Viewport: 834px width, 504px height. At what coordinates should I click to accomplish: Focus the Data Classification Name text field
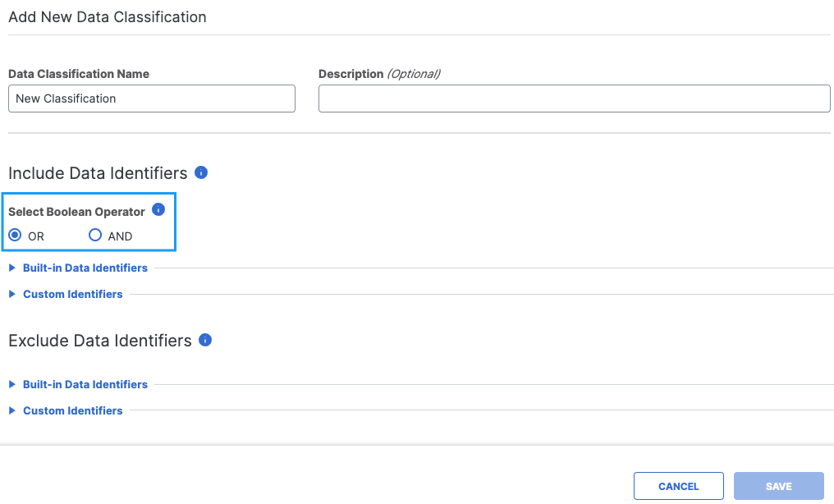(152, 99)
